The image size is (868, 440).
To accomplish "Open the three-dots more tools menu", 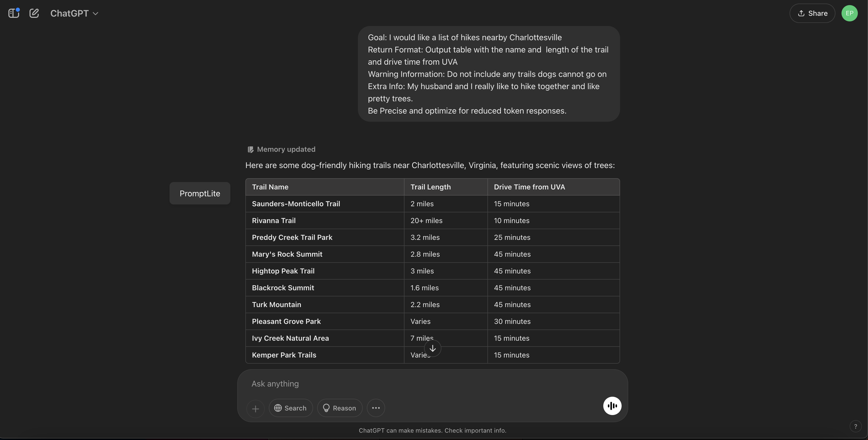I will 376,408.
